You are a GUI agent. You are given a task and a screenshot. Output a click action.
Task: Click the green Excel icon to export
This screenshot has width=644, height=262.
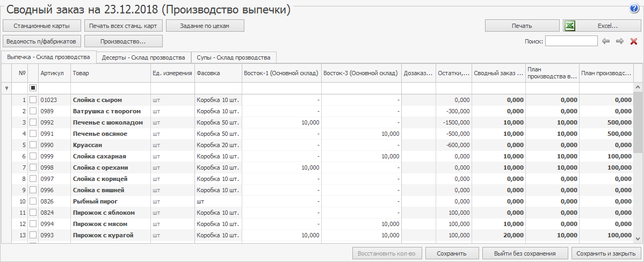point(570,26)
